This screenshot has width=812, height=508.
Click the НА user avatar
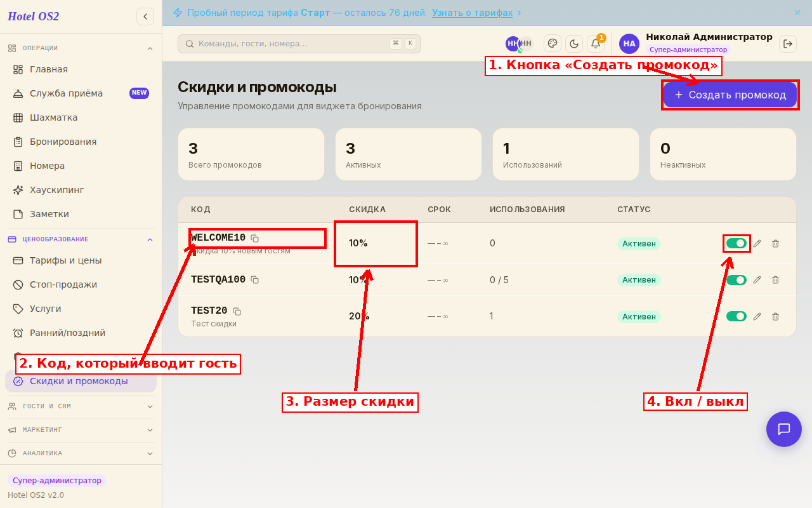coord(629,44)
